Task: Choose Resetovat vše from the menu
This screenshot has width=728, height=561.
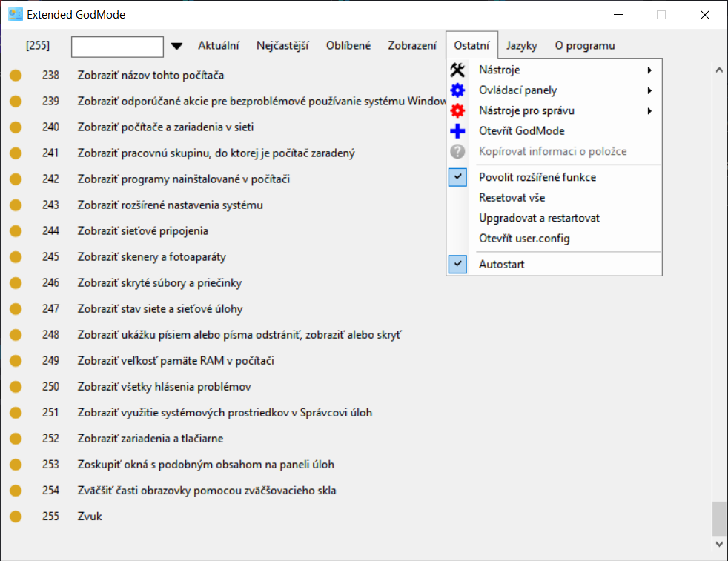Action: tap(512, 198)
